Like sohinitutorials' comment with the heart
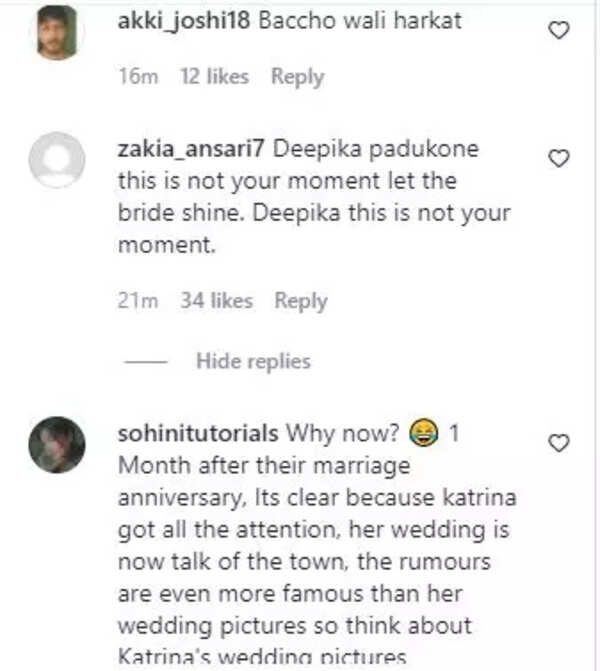This screenshot has width=600, height=671. 560,442
